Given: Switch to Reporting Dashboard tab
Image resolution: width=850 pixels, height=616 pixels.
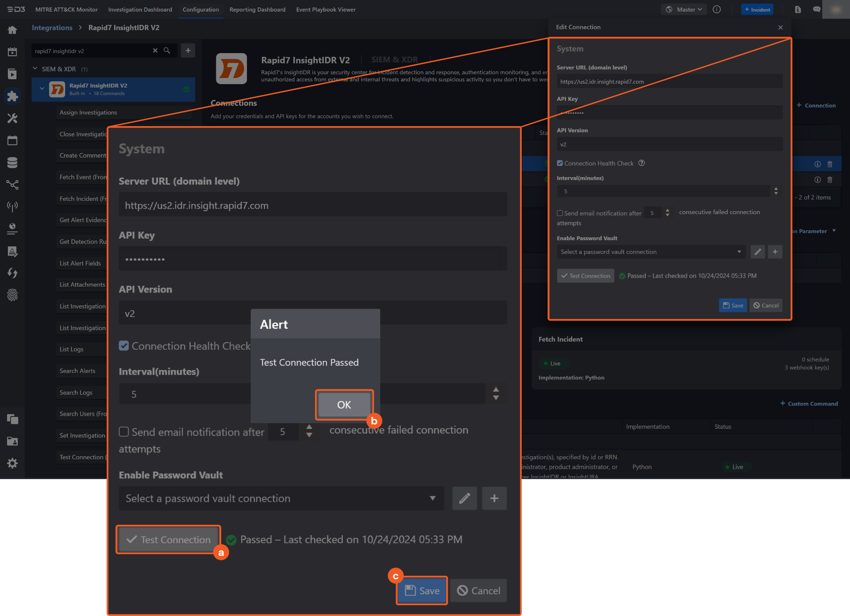Looking at the screenshot, I should [x=257, y=10].
